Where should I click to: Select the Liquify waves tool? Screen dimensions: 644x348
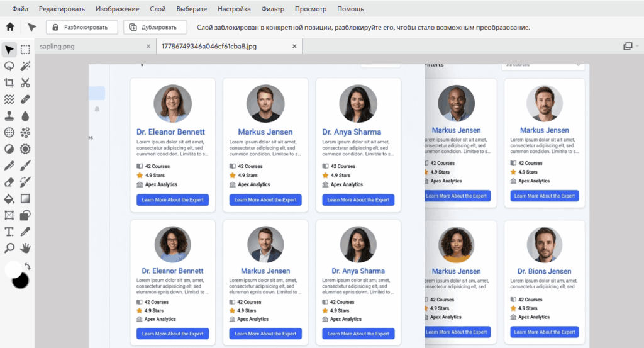point(9,99)
